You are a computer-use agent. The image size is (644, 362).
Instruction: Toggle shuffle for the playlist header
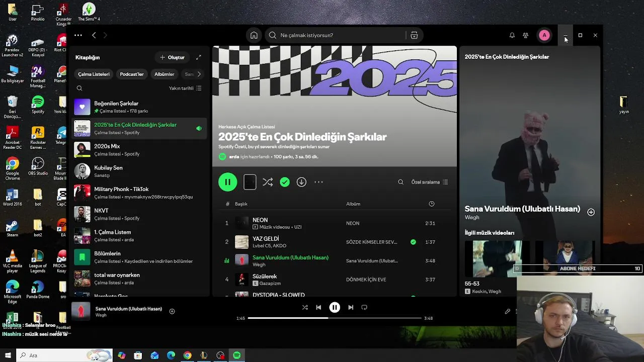[268, 182]
